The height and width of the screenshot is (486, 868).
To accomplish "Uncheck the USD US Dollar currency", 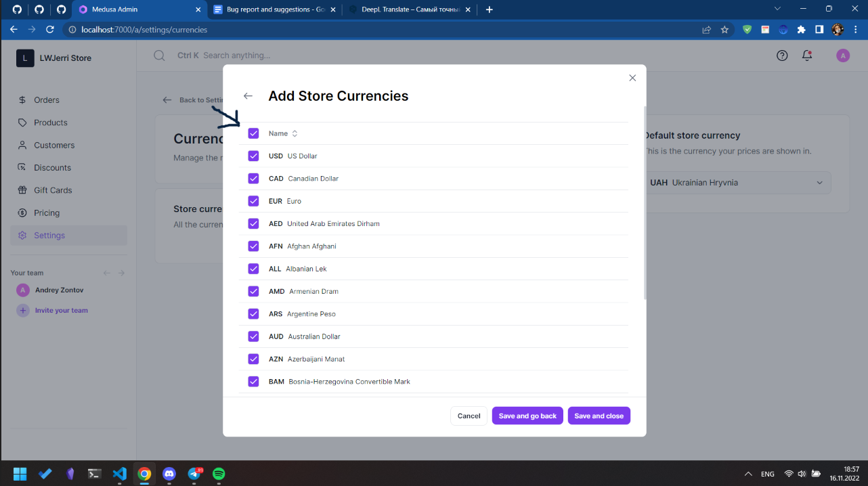I will [x=253, y=156].
